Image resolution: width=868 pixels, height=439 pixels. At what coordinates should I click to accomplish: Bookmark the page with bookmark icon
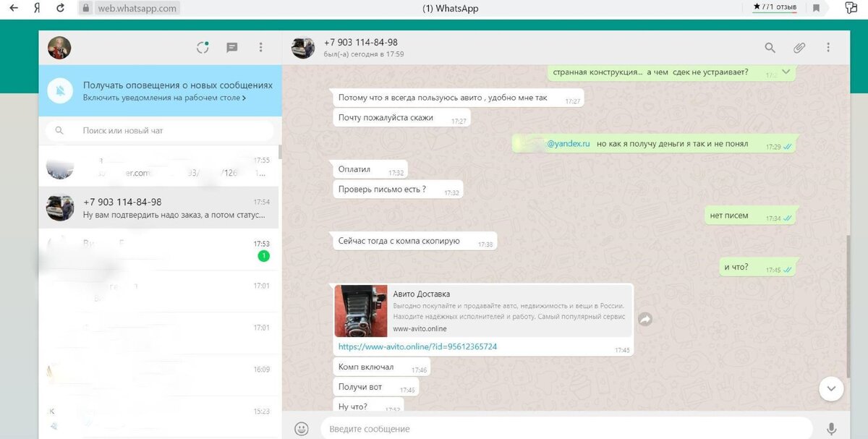click(816, 9)
